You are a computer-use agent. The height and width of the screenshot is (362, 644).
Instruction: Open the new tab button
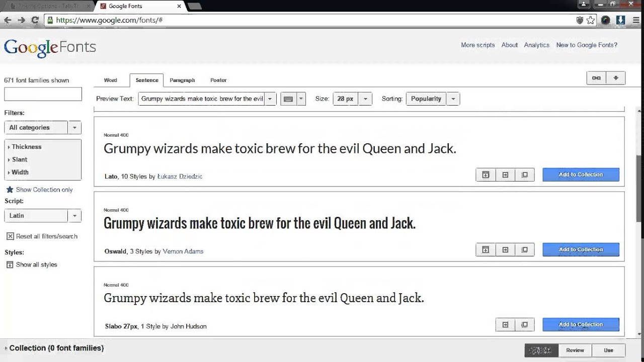(194, 6)
